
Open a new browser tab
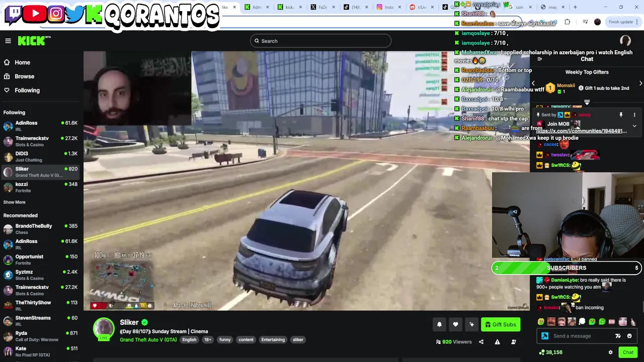575,7
